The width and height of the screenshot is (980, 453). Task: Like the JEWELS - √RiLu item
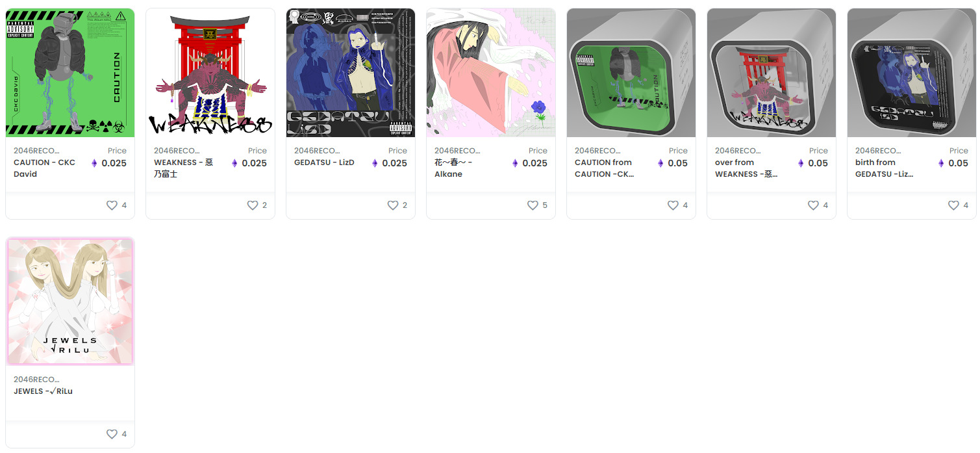click(112, 434)
